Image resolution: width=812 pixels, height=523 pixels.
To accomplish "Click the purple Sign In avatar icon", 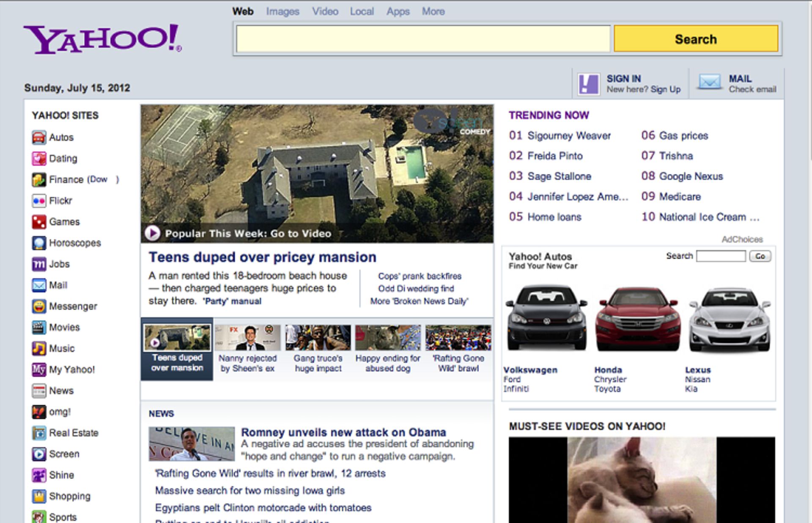I will pos(588,83).
